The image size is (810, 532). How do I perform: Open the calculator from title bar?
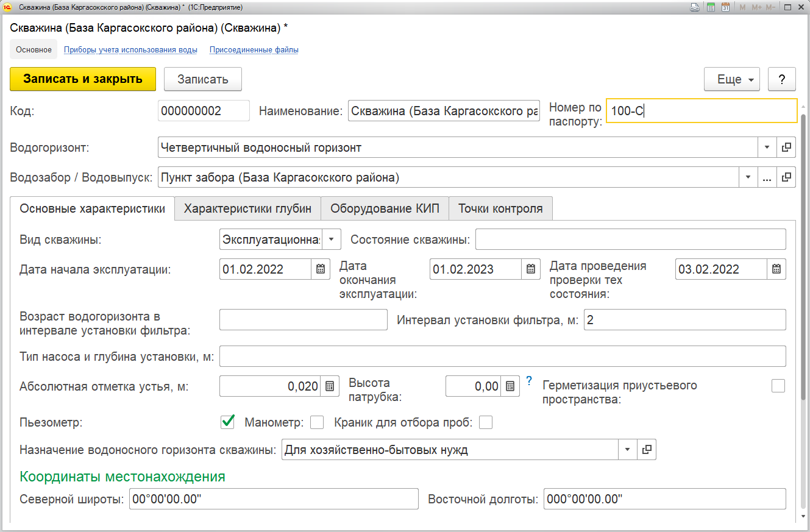(x=711, y=7)
